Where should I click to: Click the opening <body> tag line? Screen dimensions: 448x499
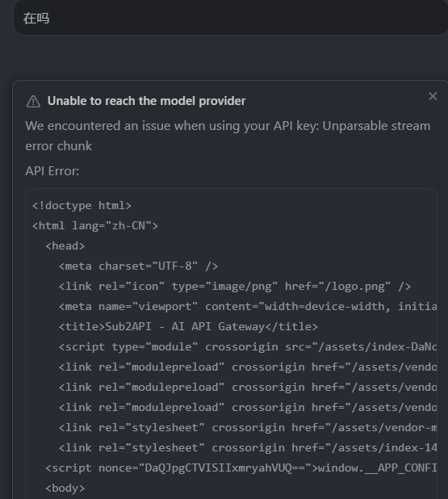pyautogui.click(x=65, y=489)
